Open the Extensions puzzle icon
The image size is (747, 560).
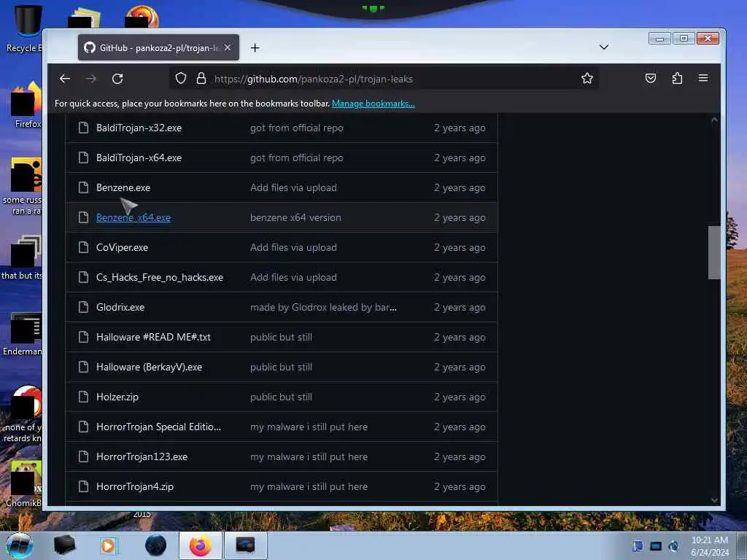tap(677, 78)
